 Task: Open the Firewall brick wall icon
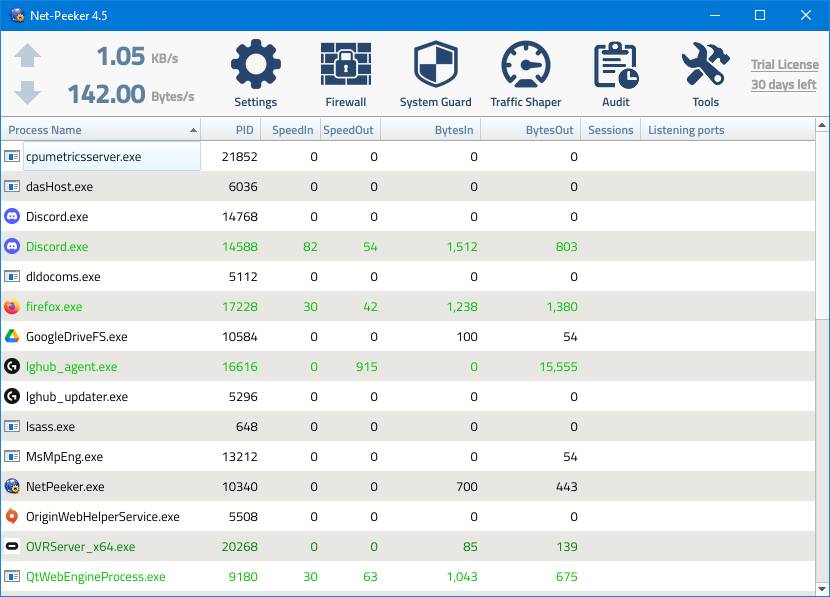click(346, 64)
